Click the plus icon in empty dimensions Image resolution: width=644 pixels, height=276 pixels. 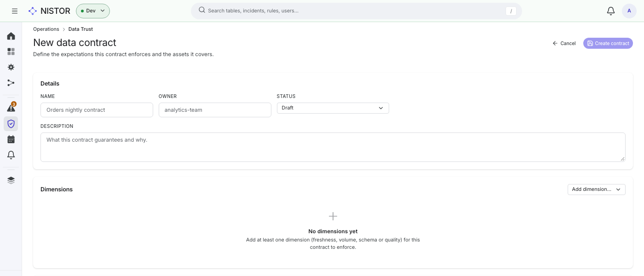pos(333,216)
